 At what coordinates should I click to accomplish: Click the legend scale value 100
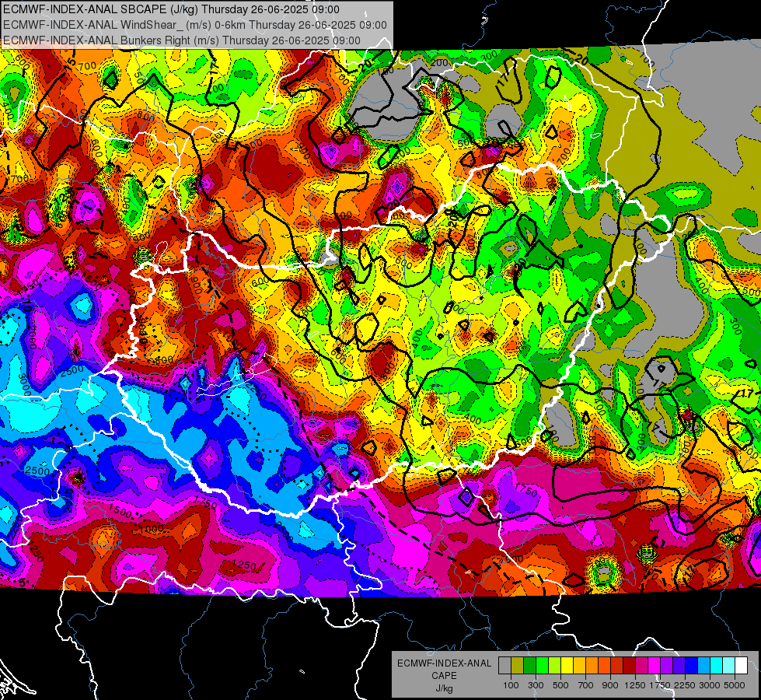pos(511,685)
